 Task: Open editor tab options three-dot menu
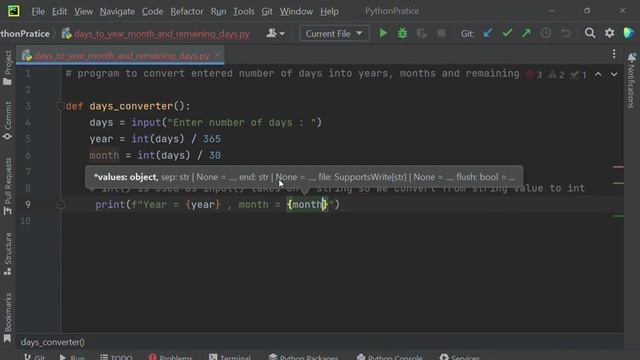(x=614, y=54)
